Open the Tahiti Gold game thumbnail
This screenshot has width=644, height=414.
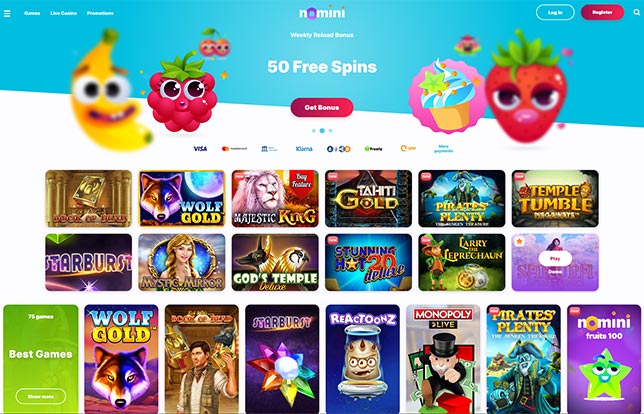368,199
